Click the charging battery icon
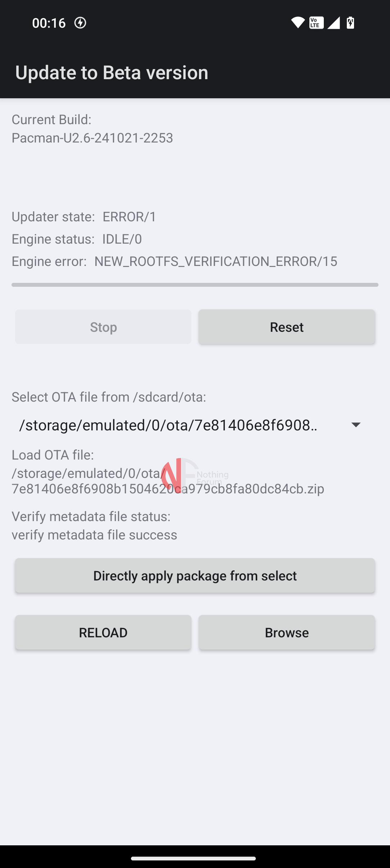The height and width of the screenshot is (868, 390). [350, 22]
